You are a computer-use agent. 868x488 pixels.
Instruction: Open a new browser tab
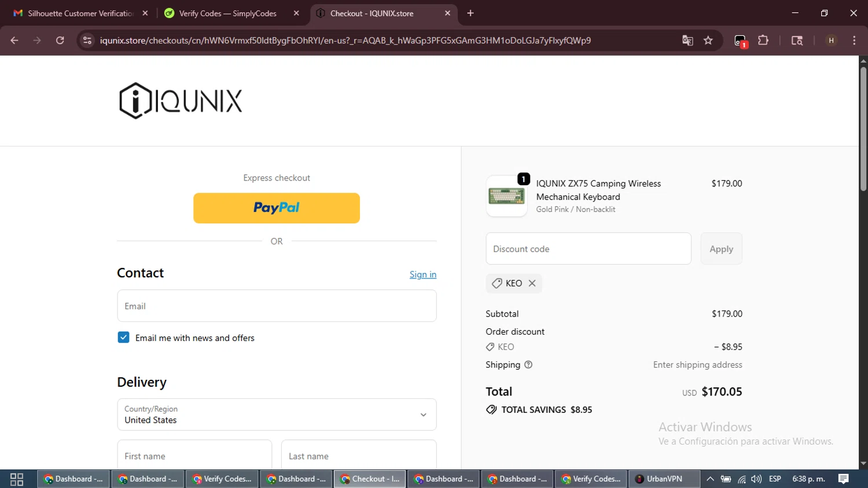[x=470, y=13]
